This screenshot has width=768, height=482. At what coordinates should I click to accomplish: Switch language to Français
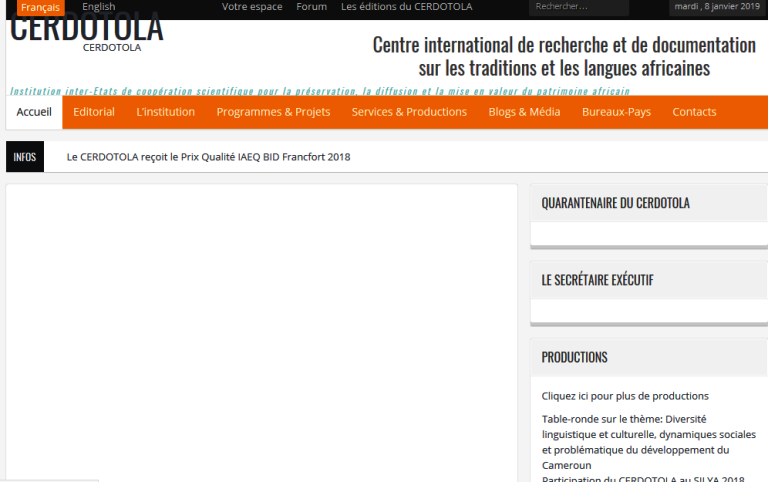[x=40, y=7]
